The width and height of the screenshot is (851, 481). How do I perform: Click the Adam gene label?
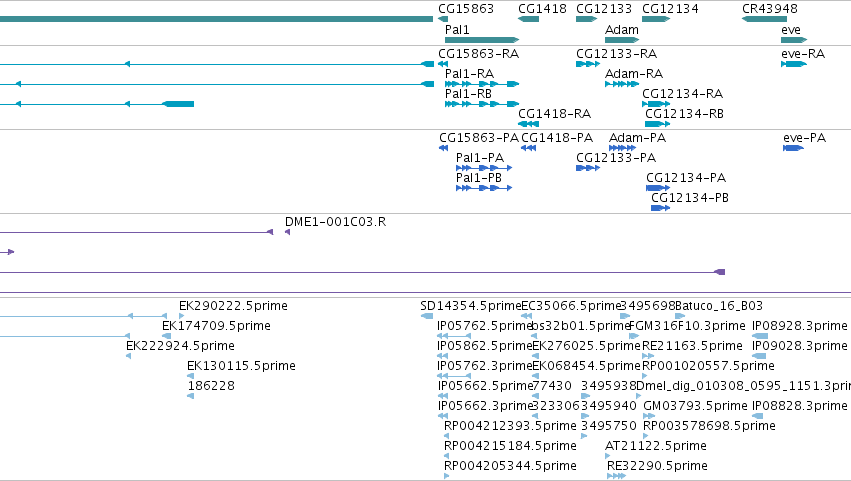(621, 29)
